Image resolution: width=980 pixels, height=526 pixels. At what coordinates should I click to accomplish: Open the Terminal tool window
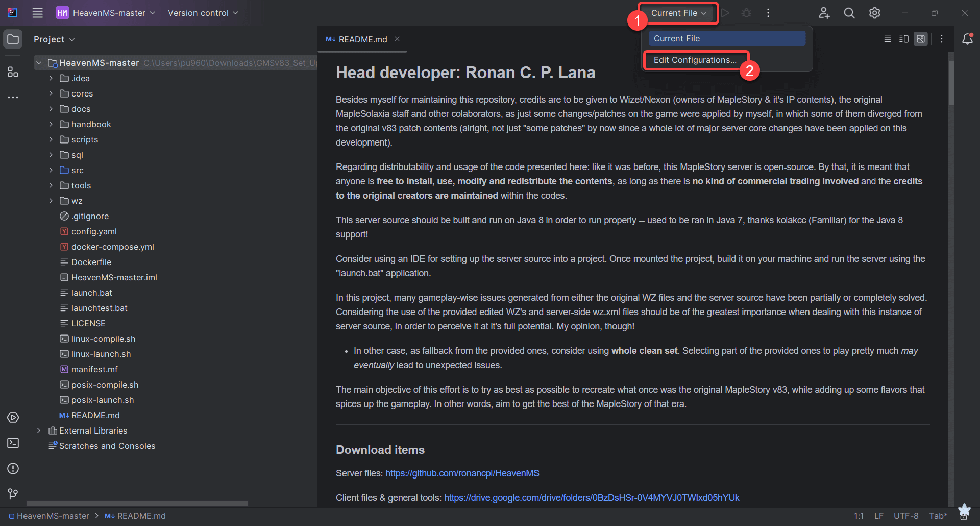pyautogui.click(x=13, y=443)
